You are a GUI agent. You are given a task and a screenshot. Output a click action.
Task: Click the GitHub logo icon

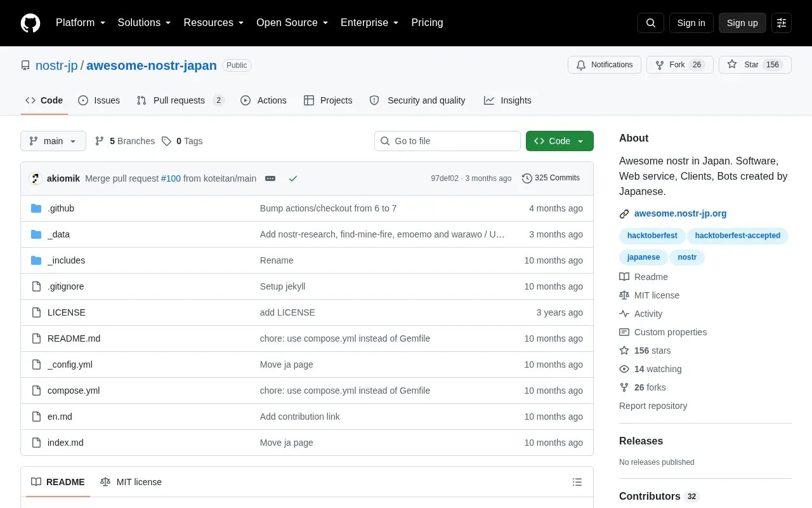[x=30, y=23]
